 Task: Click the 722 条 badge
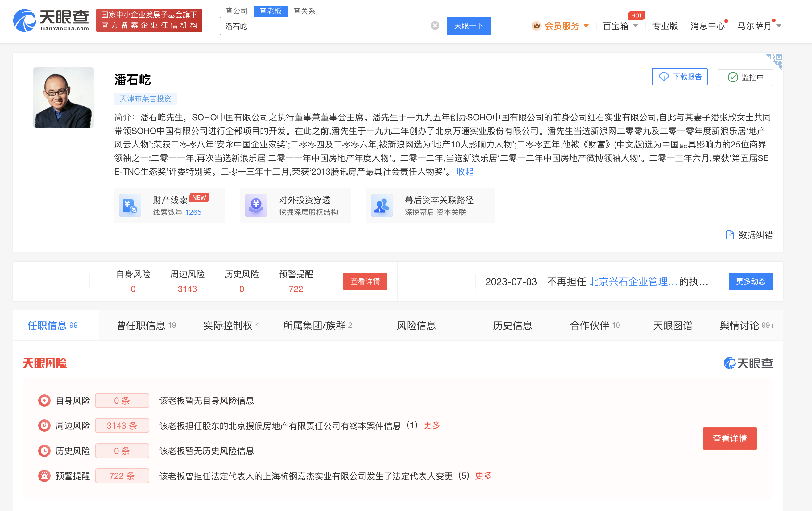coord(122,476)
